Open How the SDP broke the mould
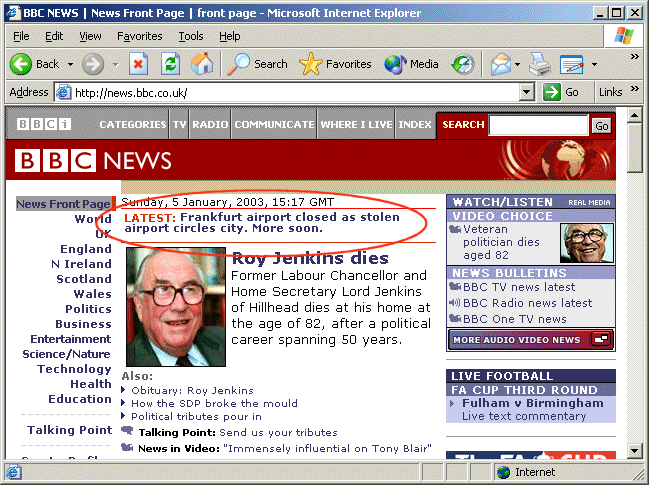Image resolution: width=649 pixels, height=485 pixels. tap(214, 403)
